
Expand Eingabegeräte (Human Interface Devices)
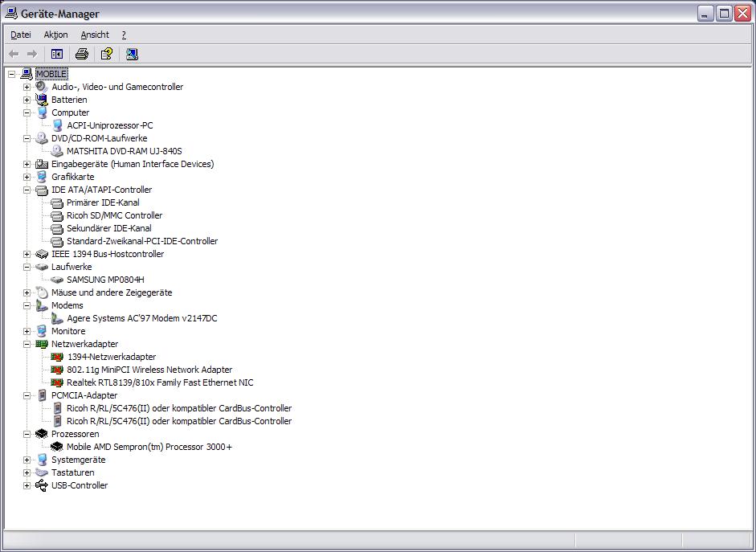click(x=27, y=165)
